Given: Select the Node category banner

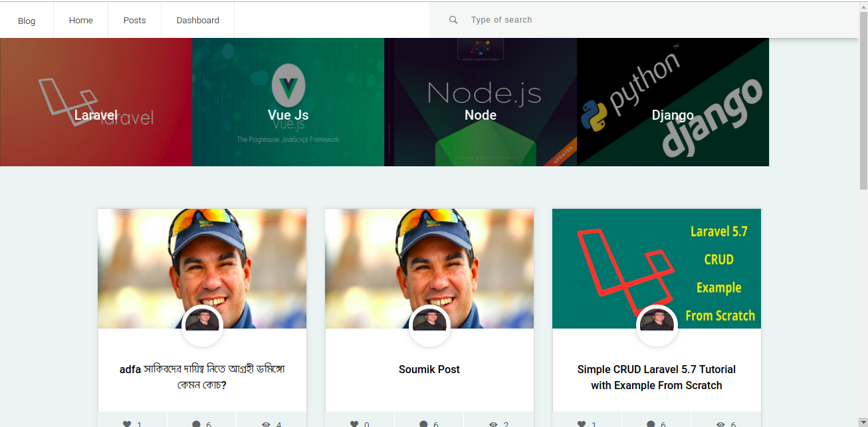Looking at the screenshot, I should pos(481,102).
